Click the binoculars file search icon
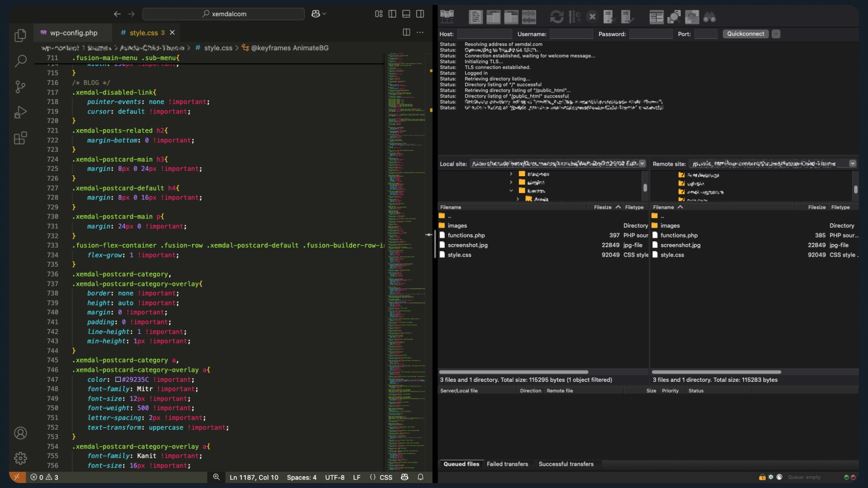This screenshot has width=868, height=488. pos(709,17)
